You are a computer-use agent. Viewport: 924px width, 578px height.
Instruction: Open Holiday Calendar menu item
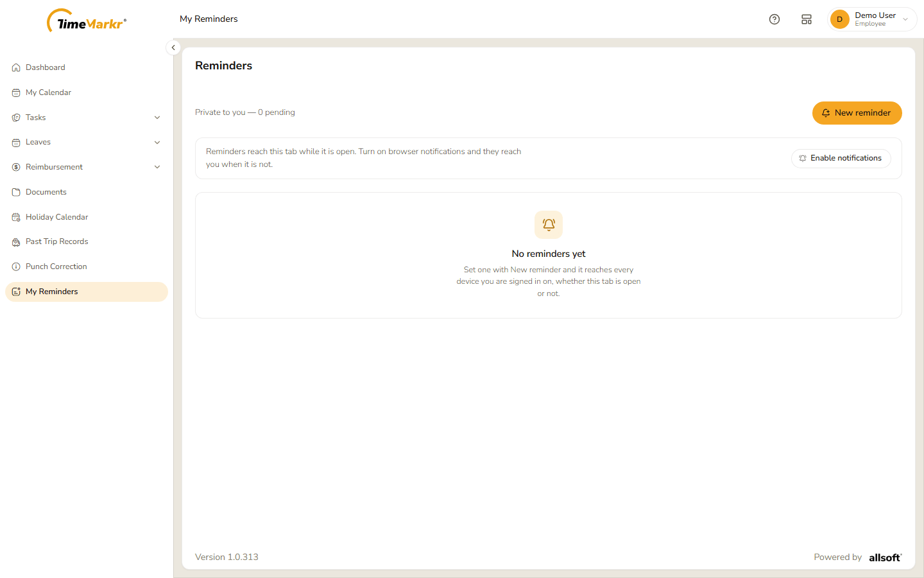[87, 217]
